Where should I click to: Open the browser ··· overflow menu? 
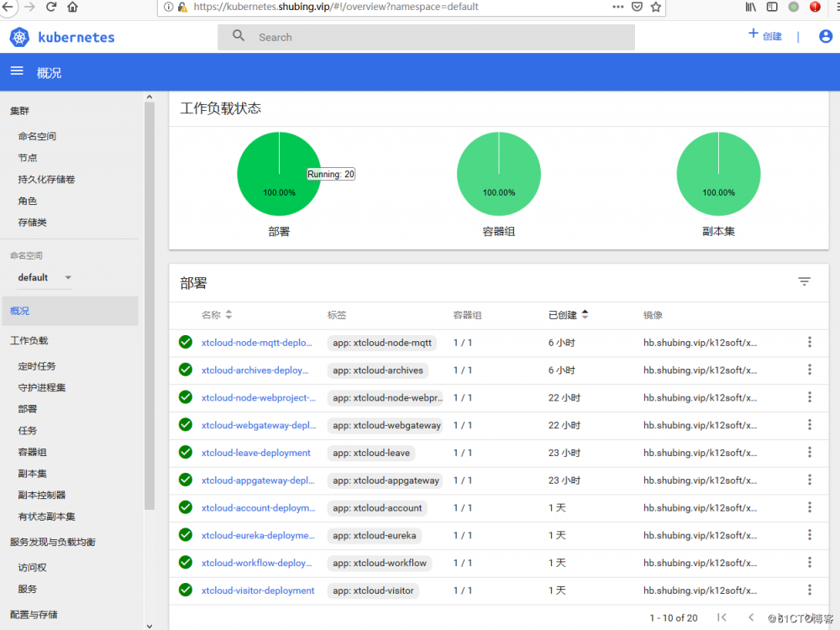(617, 7)
